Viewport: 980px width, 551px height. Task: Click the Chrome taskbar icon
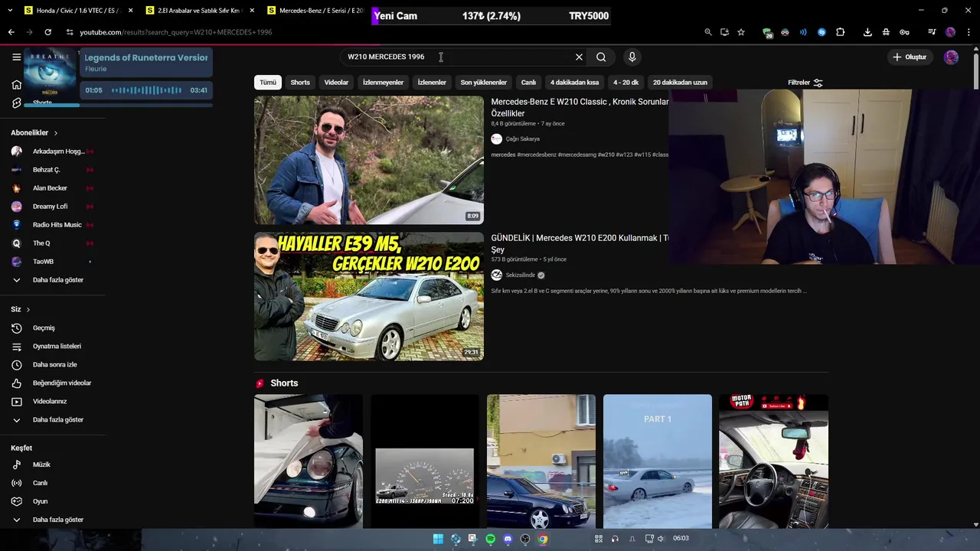click(543, 539)
